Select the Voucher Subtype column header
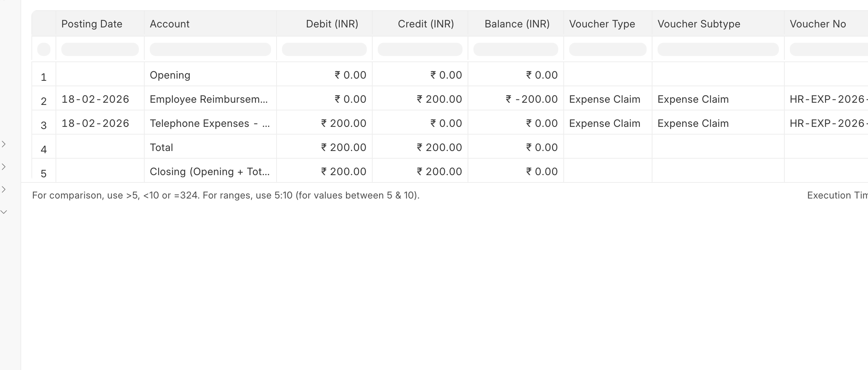The image size is (868, 370). [x=698, y=24]
